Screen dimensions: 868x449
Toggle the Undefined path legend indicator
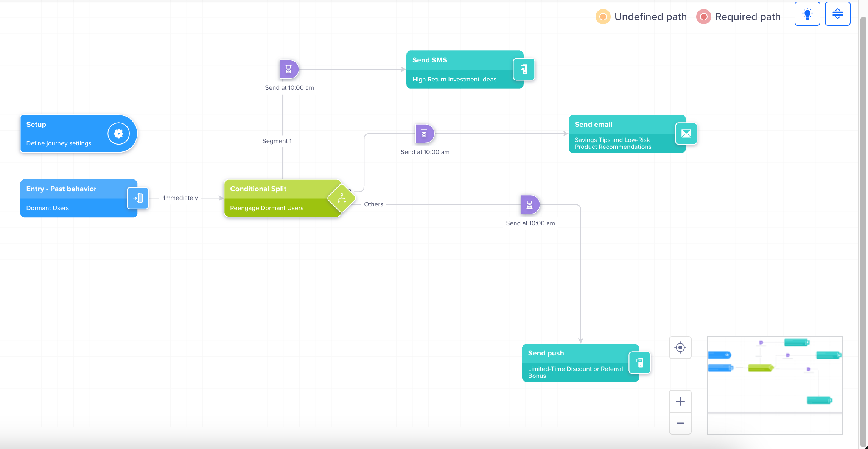[x=603, y=17]
